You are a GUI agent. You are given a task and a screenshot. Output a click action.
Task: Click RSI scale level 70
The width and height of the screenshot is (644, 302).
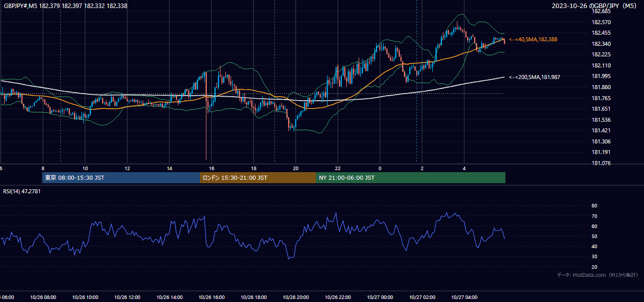[594, 216]
